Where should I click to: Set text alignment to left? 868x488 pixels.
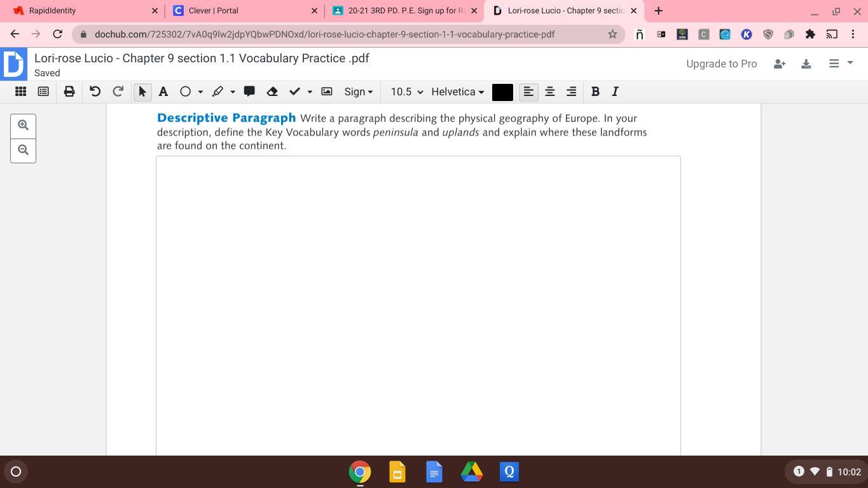pyautogui.click(x=528, y=92)
